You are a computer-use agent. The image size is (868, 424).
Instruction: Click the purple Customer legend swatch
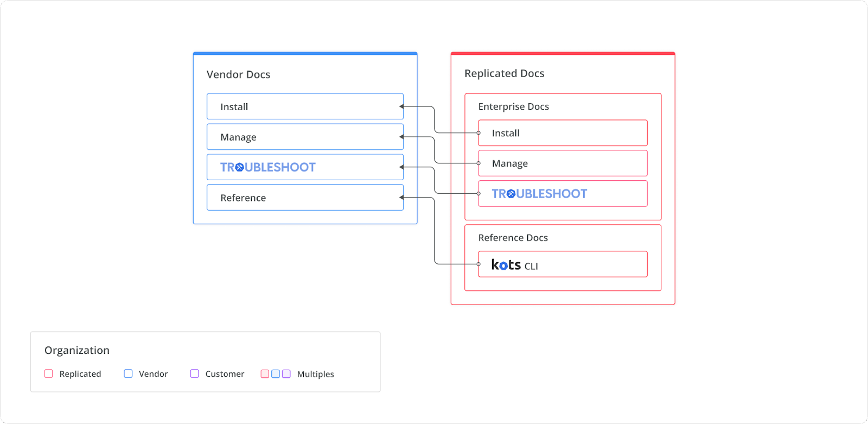(195, 374)
